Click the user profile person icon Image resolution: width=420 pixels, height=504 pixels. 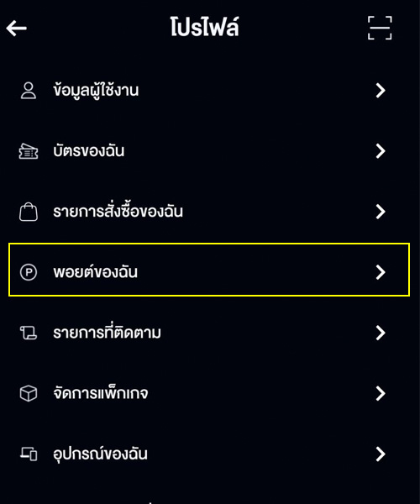click(29, 91)
